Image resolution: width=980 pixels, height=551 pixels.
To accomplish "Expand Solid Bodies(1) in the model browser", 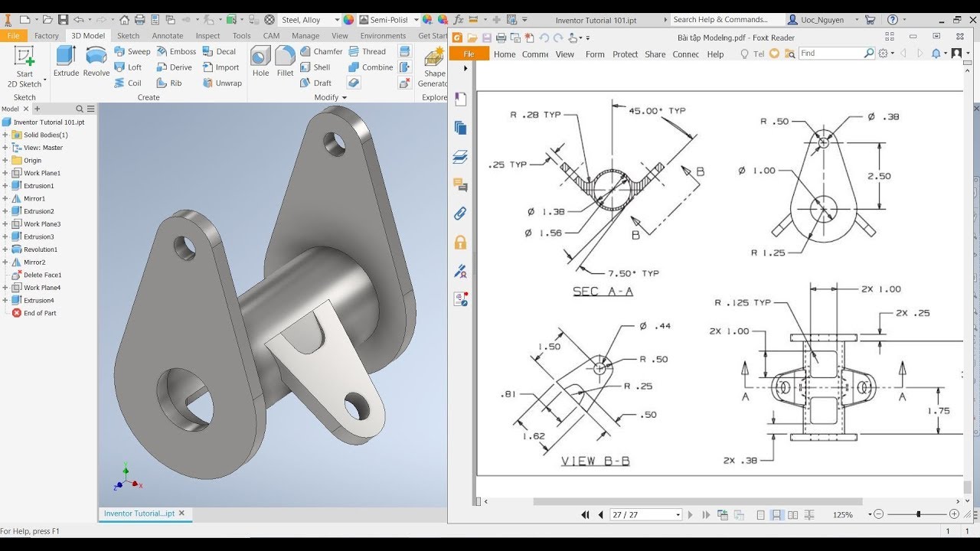I will 6,135.
